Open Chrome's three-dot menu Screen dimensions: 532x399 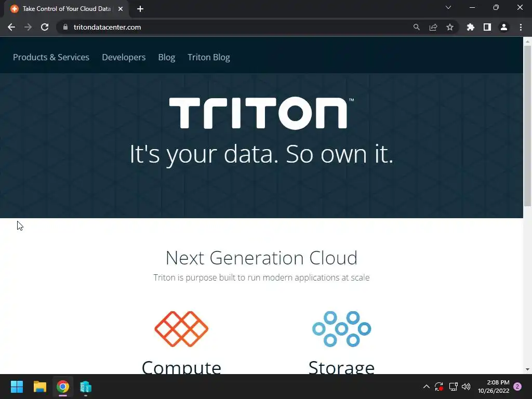pyautogui.click(x=521, y=27)
